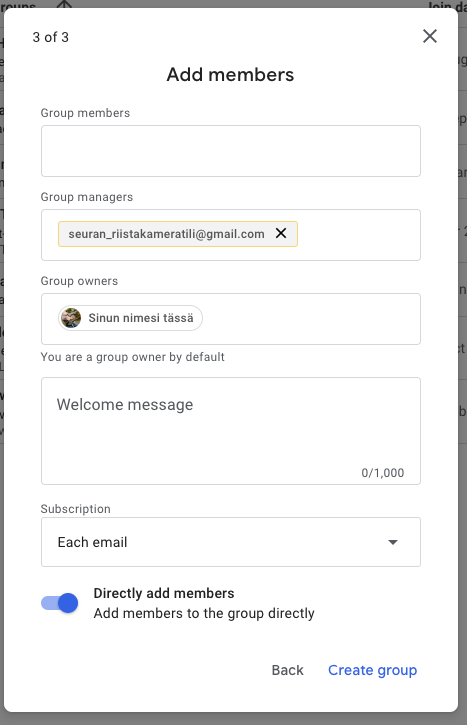Viewport: 467px width, 725px height.
Task: Click the Sinun nimesi tässä owner chip
Action: coord(130,318)
